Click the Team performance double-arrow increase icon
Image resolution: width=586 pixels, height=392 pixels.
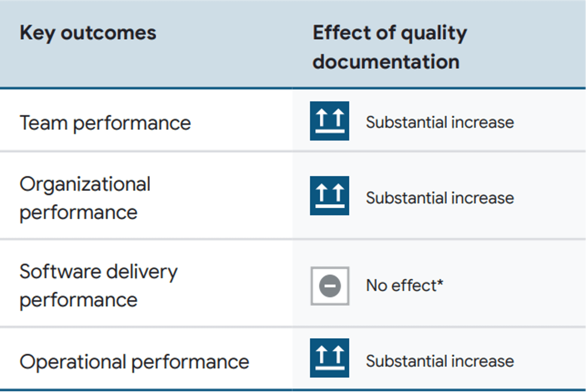[x=329, y=121]
